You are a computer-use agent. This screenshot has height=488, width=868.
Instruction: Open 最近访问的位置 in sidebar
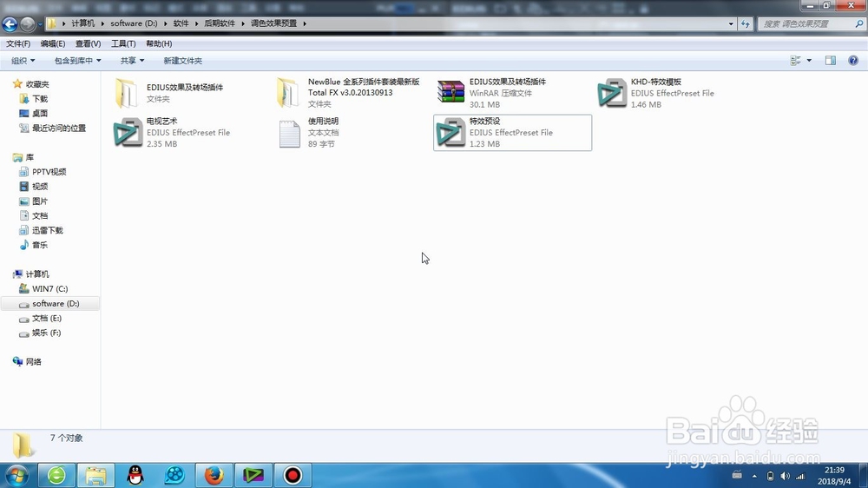point(59,128)
